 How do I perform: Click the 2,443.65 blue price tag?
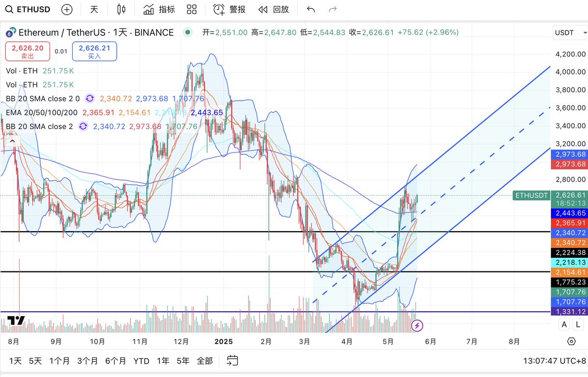pyautogui.click(x=570, y=213)
